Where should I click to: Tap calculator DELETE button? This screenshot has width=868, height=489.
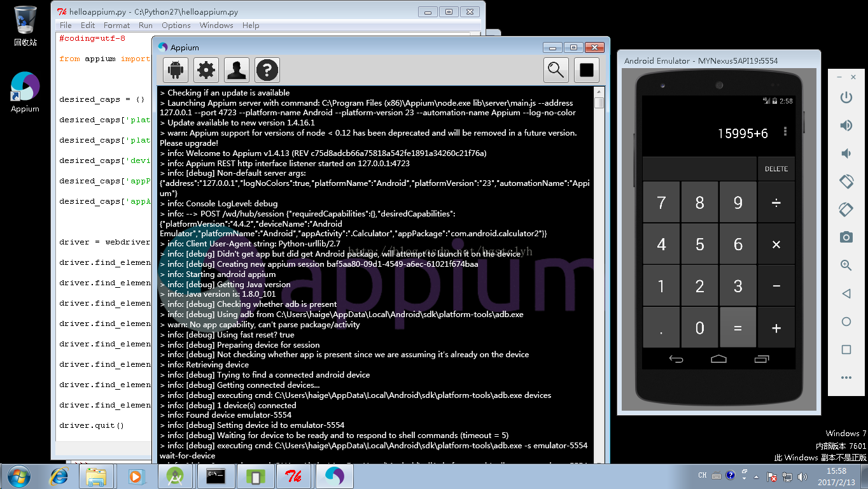click(776, 169)
